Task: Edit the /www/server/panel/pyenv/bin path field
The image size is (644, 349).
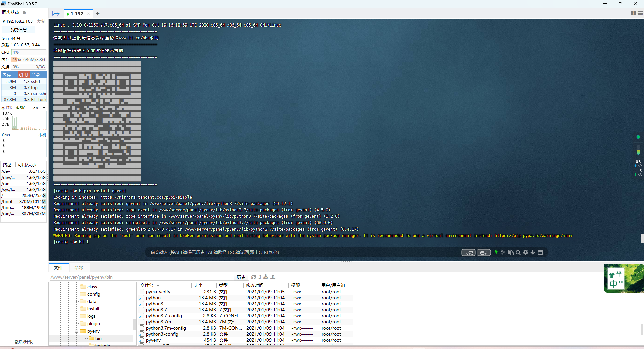Action: [141, 277]
